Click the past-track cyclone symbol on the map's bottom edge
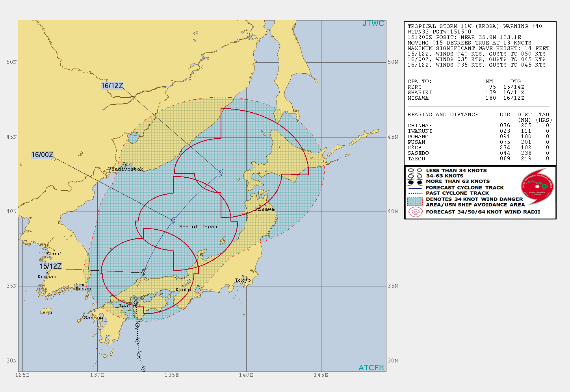Viewport: 570px width, 392px height. (143, 369)
